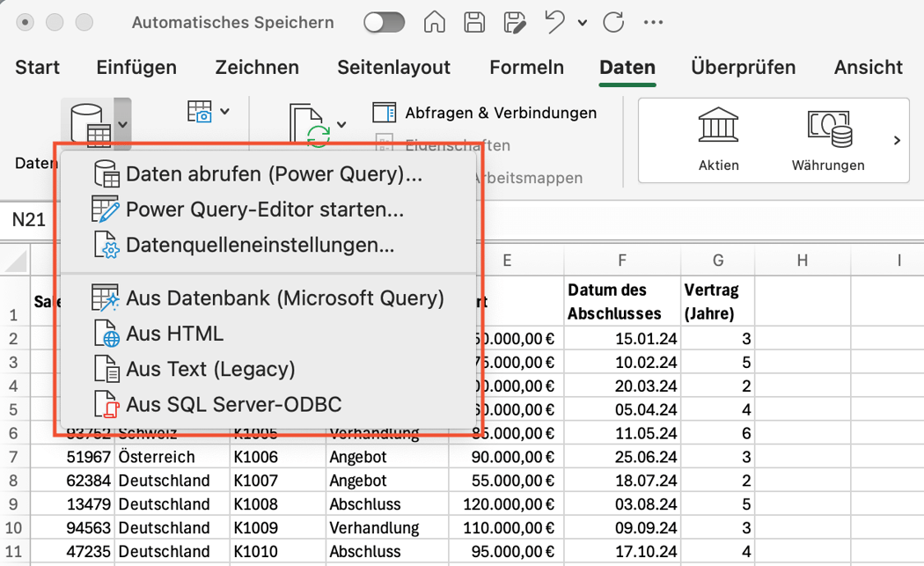Click the Save document icon
Image resolution: width=924 pixels, height=566 pixels.
coord(474,22)
